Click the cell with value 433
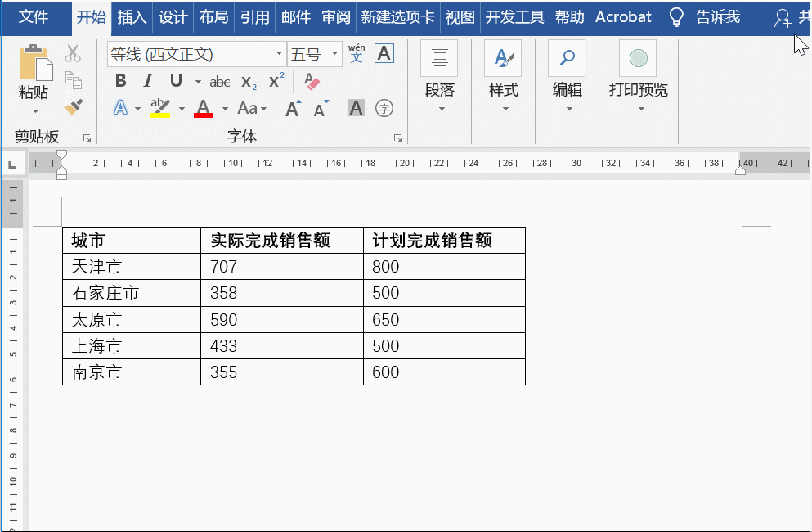Screen dimensions: 812x532 pos(282,346)
